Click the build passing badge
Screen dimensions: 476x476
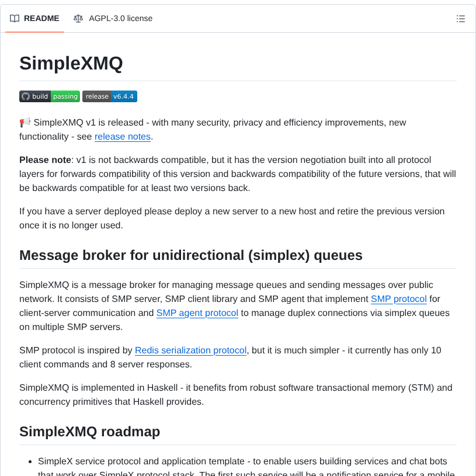pyautogui.click(x=49, y=96)
